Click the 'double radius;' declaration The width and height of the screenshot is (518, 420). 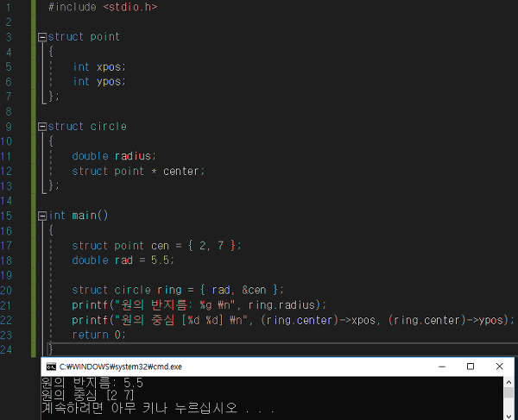pyautogui.click(x=114, y=156)
